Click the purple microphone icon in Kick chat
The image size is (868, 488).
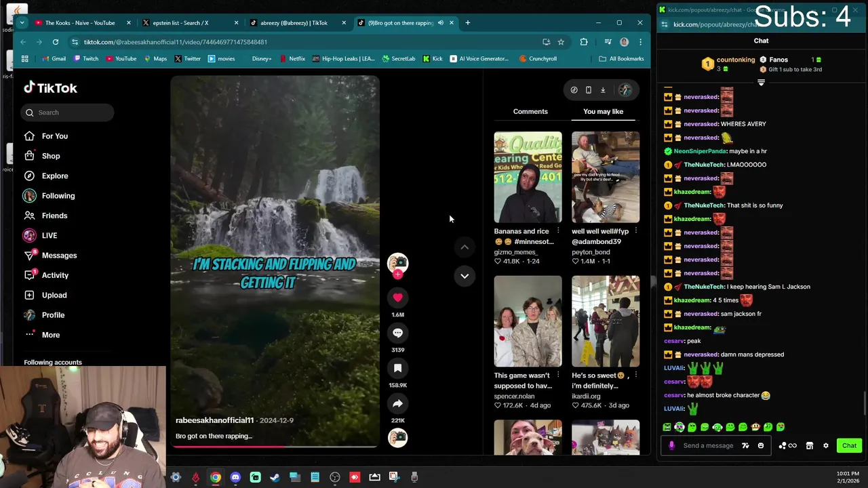tap(671, 445)
